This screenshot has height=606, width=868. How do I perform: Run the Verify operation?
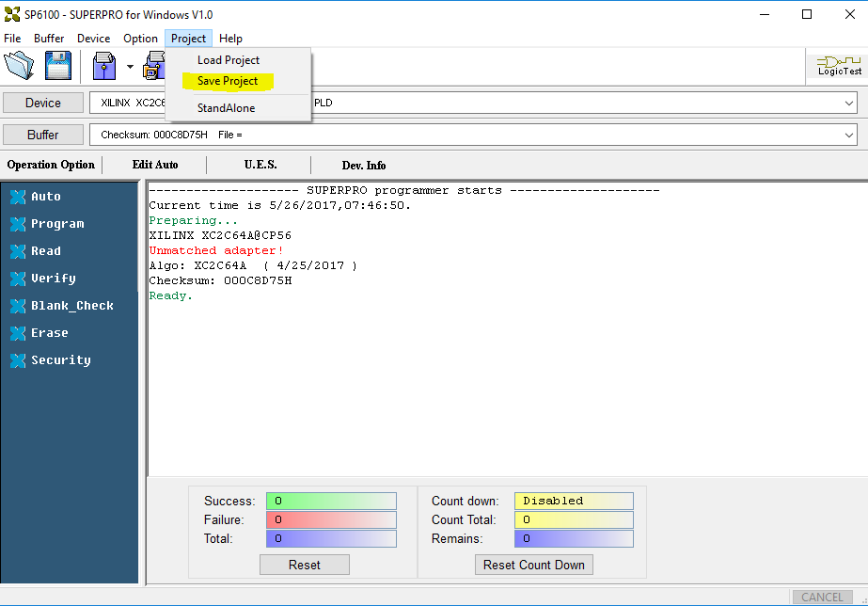[x=53, y=279]
